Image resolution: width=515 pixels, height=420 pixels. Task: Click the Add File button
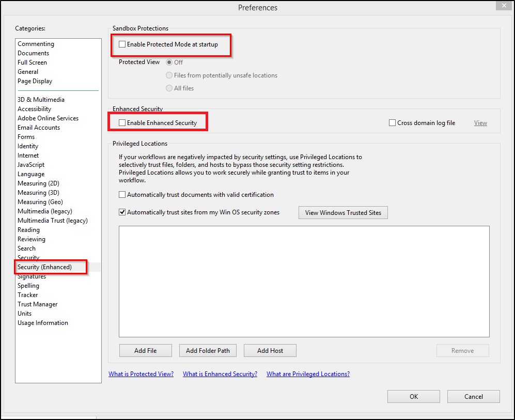pyautogui.click(x=146, y=350)
